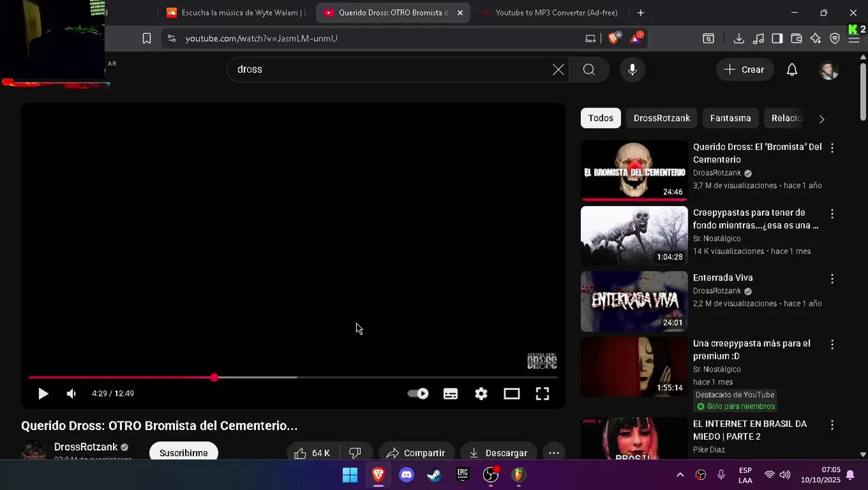This screenshot has height=490, width=868.
Task: Like the video with 64 K
Action: click(312, 453)
